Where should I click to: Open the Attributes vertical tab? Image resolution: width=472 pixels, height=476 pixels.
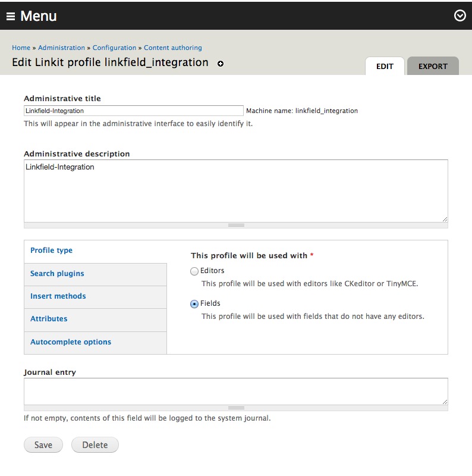pos(49,319)
